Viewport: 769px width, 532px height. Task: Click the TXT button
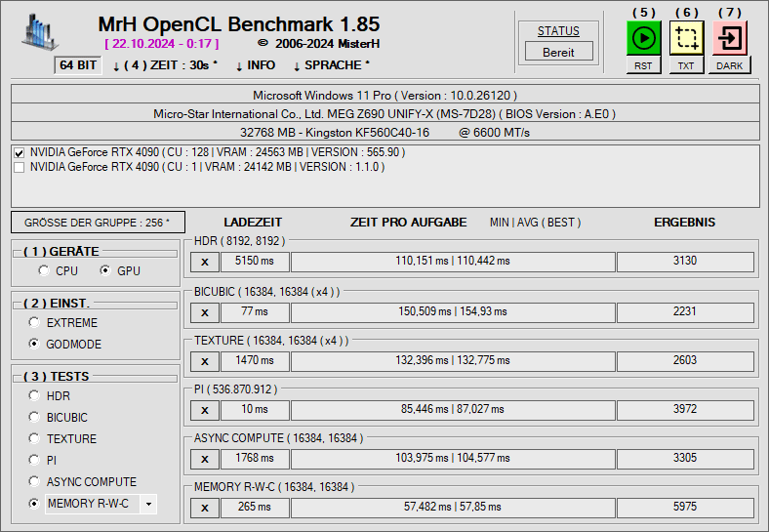pos(686,65)
